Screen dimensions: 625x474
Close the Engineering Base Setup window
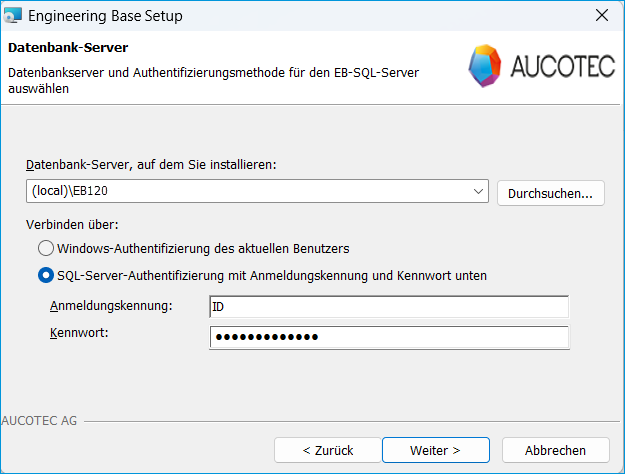[601, 16]
